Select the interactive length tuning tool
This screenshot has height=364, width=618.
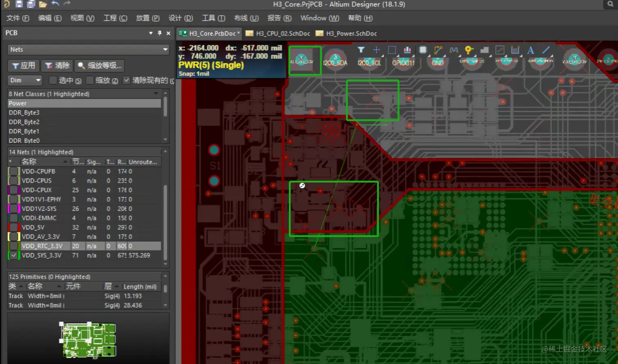click(454, 50)
